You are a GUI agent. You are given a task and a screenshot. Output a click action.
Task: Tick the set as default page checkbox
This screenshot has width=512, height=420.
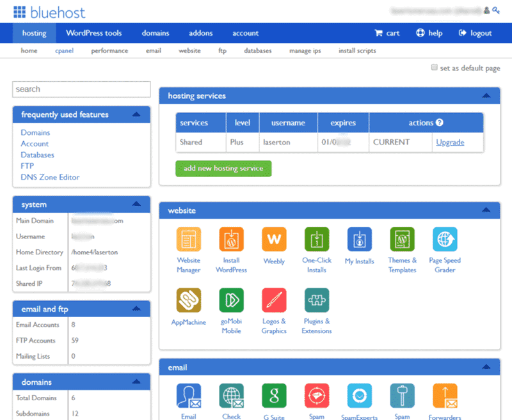tap(434, 67)
